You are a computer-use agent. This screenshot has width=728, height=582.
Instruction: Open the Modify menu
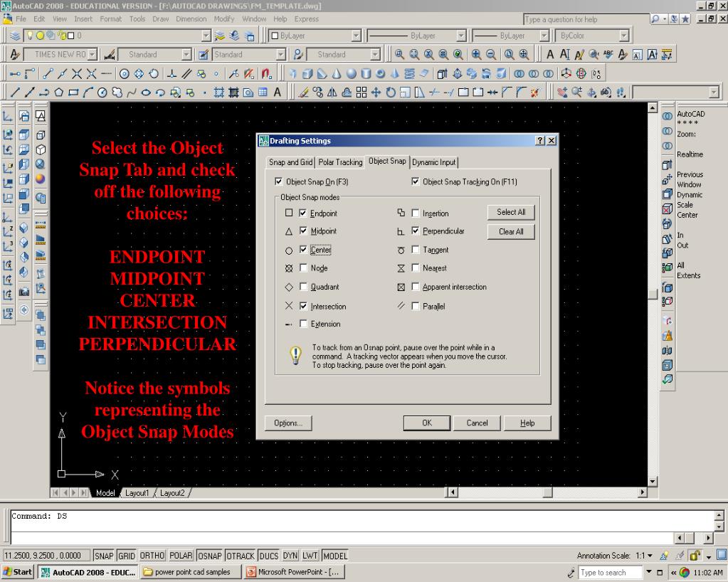tap(224, 19)
